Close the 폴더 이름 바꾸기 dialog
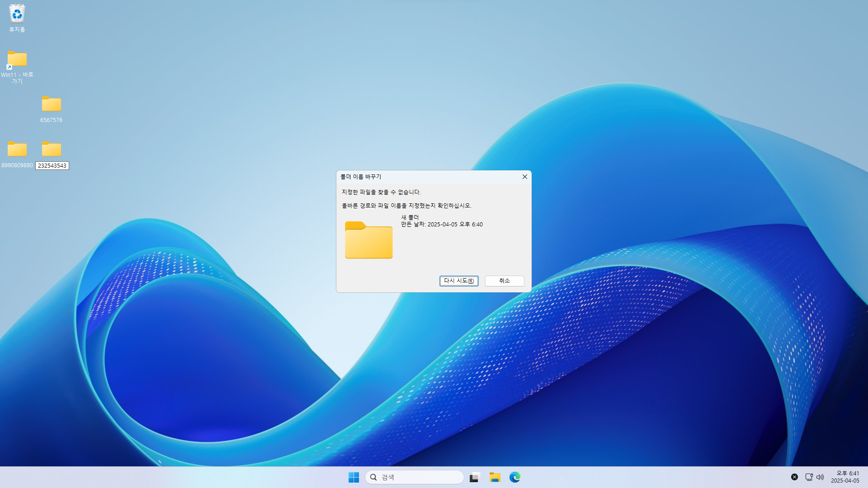868x488 pixels. point(524,177)
